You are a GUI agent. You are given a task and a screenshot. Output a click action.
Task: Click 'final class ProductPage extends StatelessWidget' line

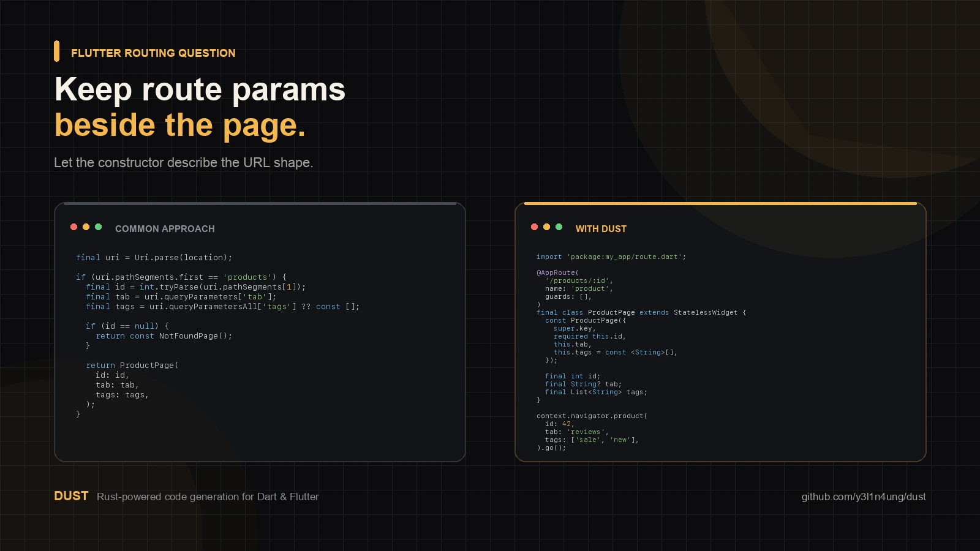641,313
